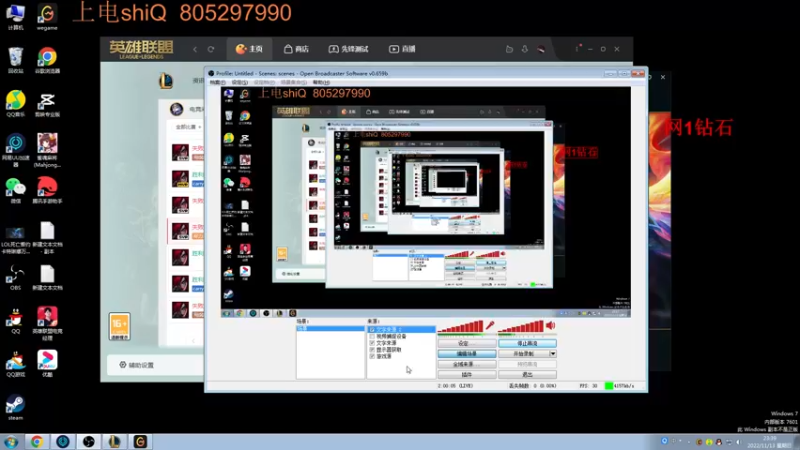Viewport: 800px width, 450px height.
Task: Open the 英雄联盟电竞经理 desktop shortcut
Action: point(47,324)
